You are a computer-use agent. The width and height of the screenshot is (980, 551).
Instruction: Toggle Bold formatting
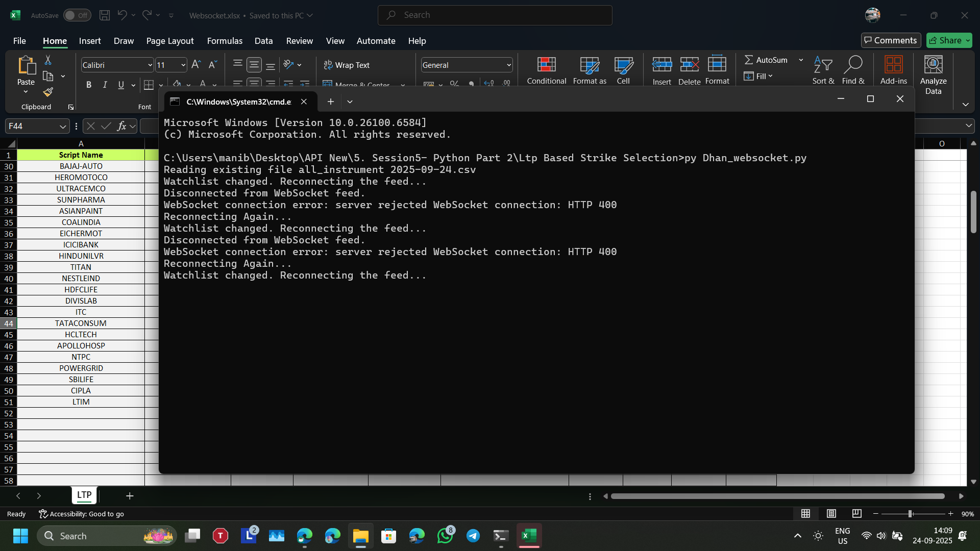[89, 85]
